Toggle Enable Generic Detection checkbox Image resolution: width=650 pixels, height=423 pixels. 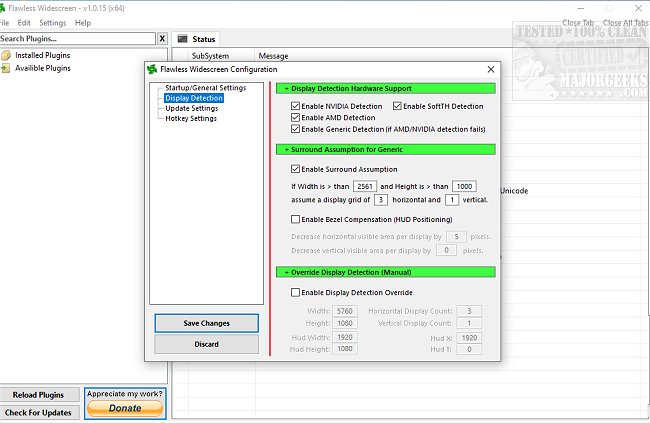pyautogui.click(x=295, y=129)
